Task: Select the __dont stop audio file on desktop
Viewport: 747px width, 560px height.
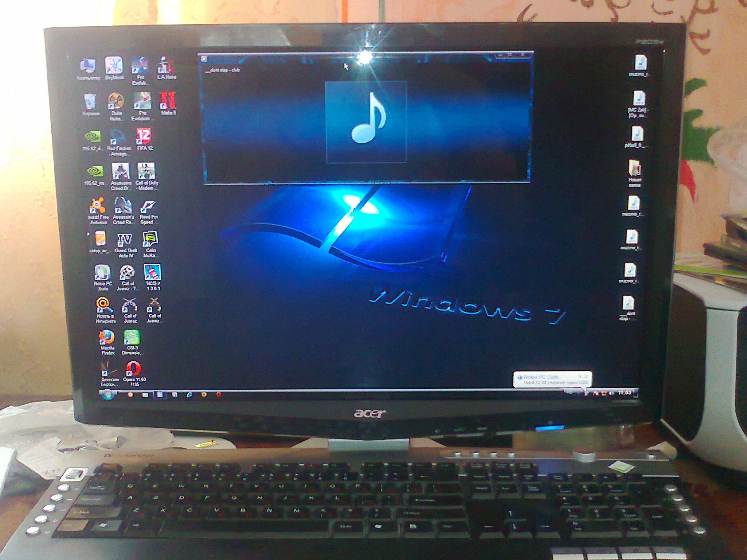Action: point(627,308)
